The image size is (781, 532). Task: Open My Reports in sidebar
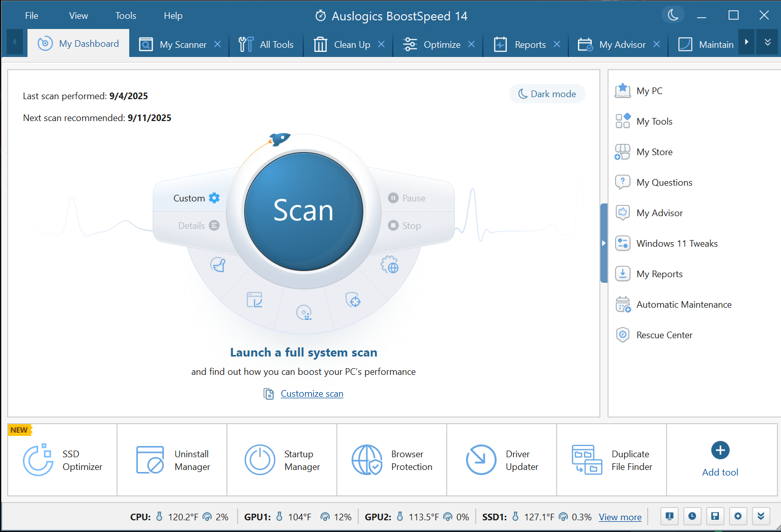click(x=649, y=274)
